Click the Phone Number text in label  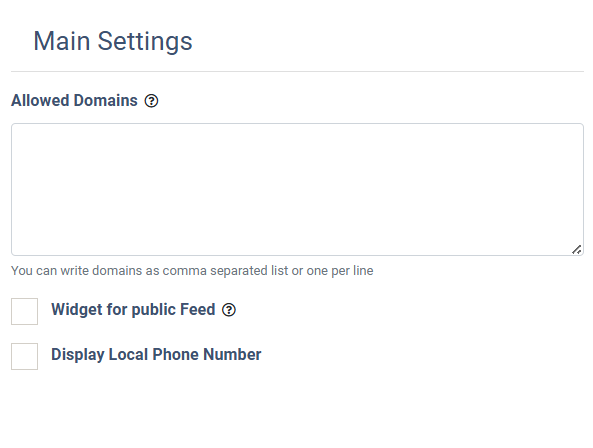[x=207, y=355]
